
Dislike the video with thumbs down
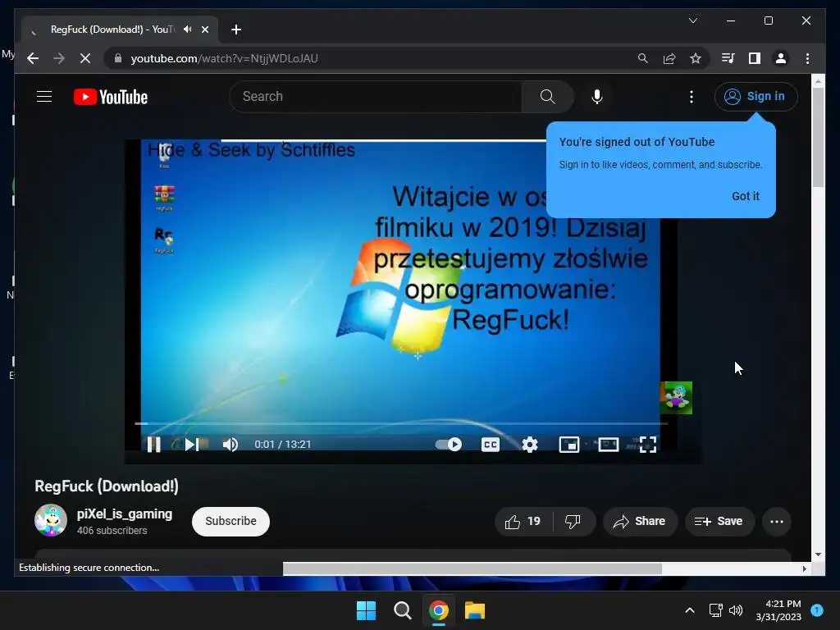(x=573, y=521)
